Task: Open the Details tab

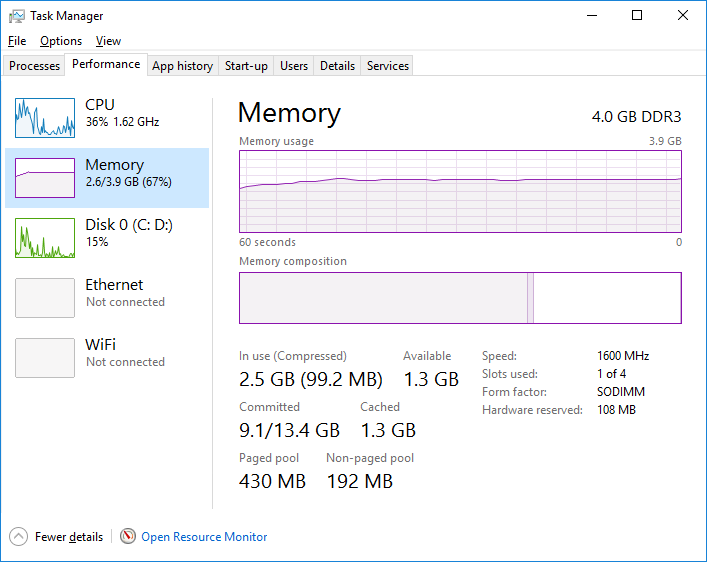Action: click(337, 66)
